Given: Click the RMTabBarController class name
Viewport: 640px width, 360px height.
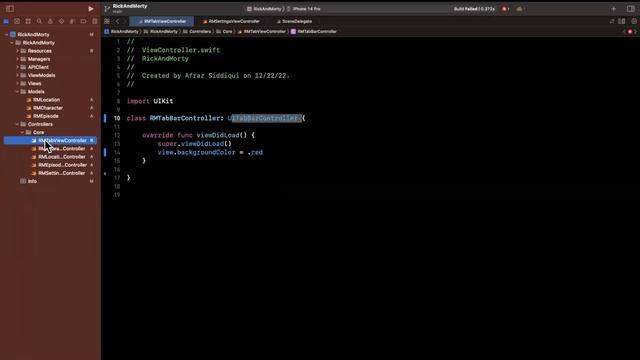Looking at the screenshot, I should point(184,118).
